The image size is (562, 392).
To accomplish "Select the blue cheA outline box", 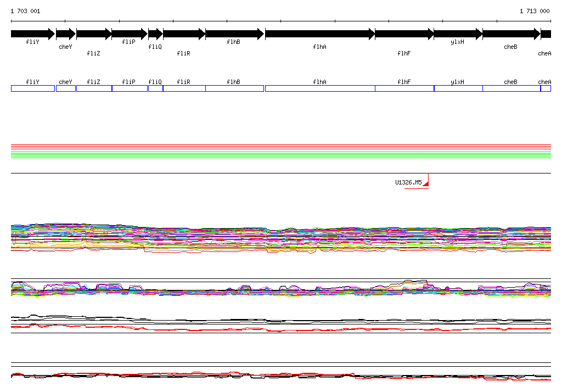I will click(x=546, y=88).
